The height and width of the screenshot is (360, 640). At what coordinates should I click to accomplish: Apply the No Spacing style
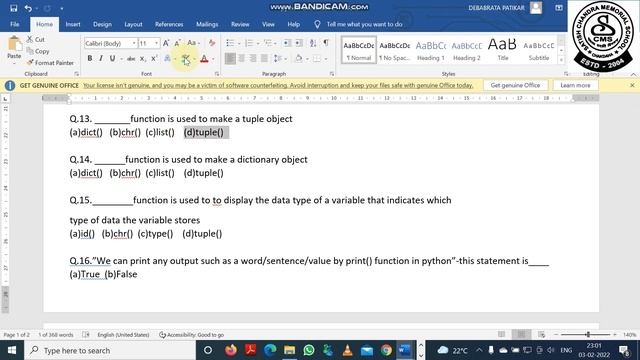[395, 51]
